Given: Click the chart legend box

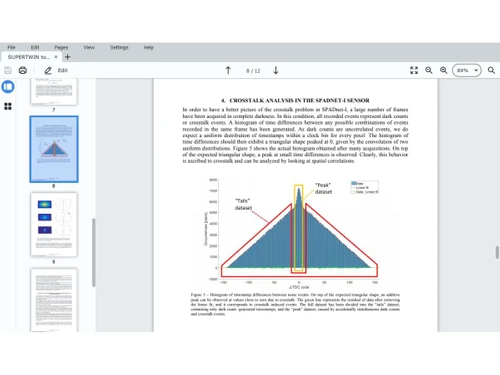Looking at the screenshot, I should 364,187.
